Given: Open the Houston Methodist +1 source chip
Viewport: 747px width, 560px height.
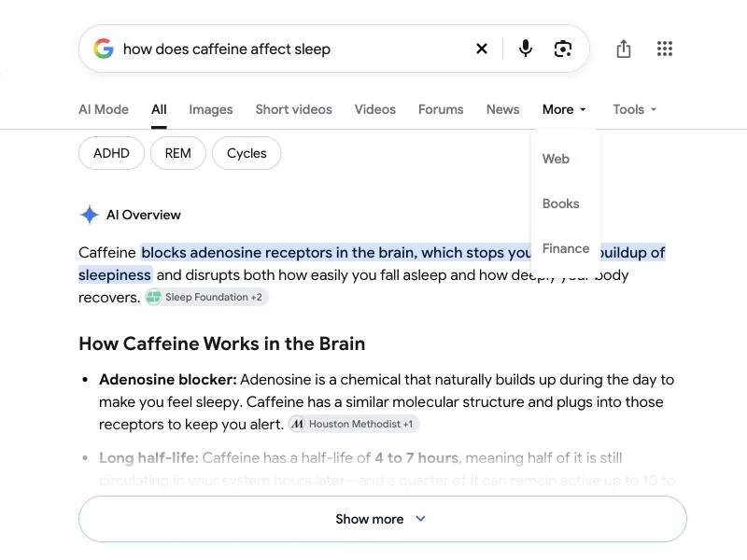Looking at the screenshot, I should [x=354, y=424].
